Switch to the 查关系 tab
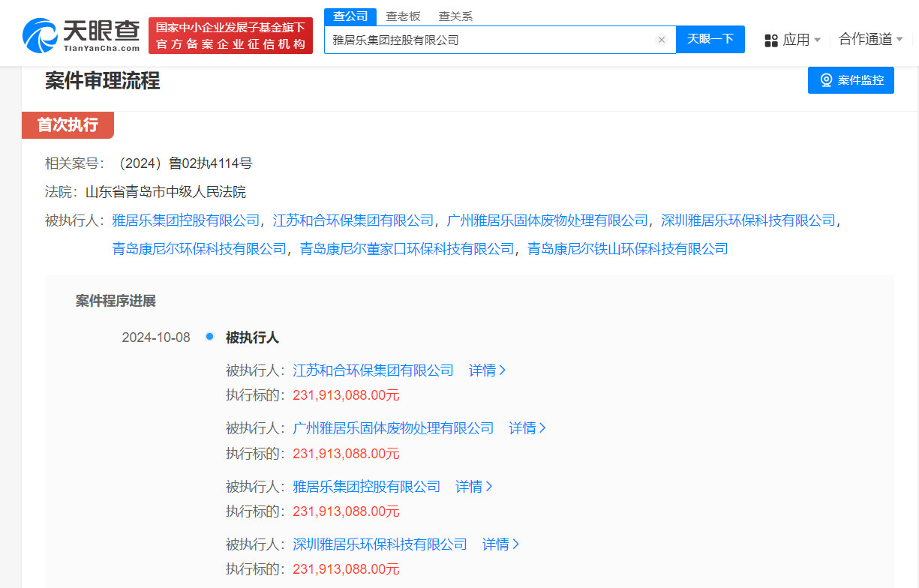 (455, 16)
